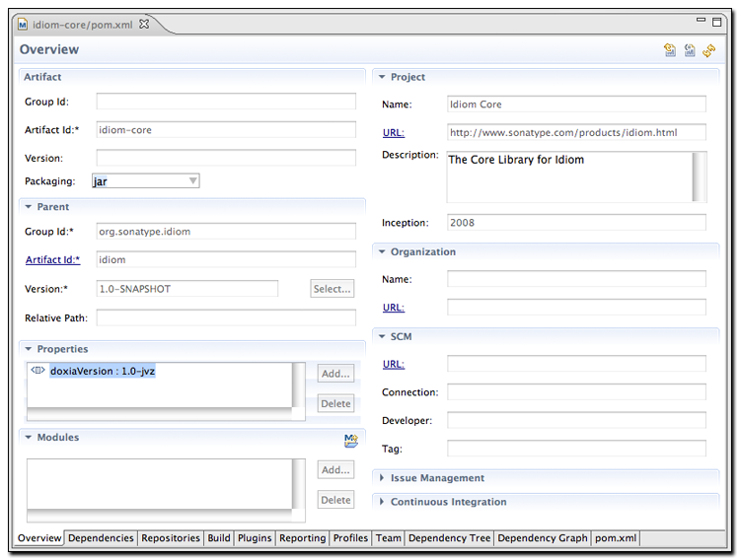Click the refresh/reload POM arrows icon
This screenshot has width=740, height=560.
click(x=709, y=50)
